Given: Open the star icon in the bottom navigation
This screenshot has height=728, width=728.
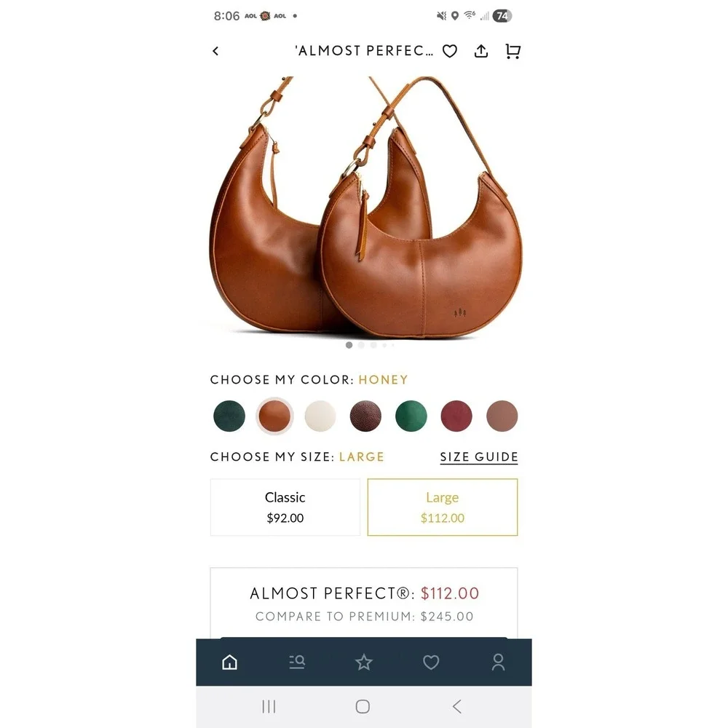Looking at the screenshot, I should point(363,662).
